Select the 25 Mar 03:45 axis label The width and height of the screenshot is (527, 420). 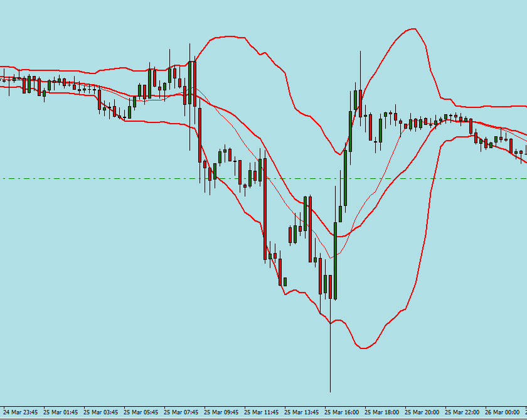point(100,412)
